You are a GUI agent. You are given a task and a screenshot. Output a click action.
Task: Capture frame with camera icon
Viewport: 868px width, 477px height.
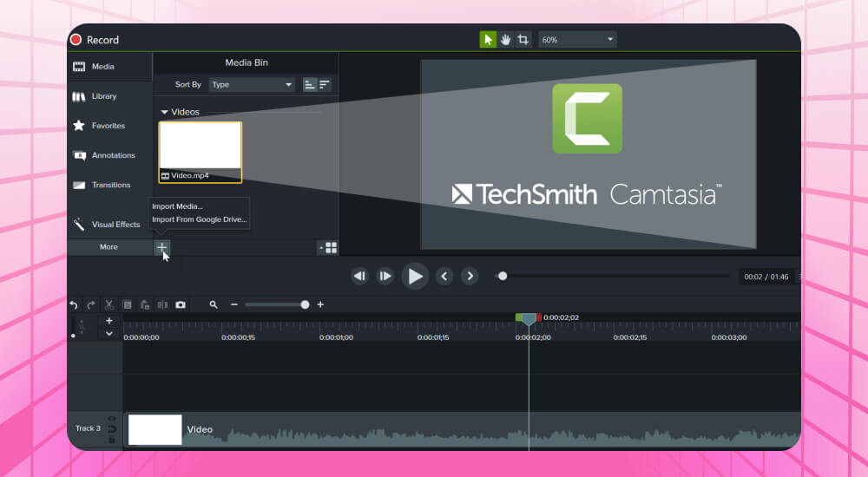[181, 305]
